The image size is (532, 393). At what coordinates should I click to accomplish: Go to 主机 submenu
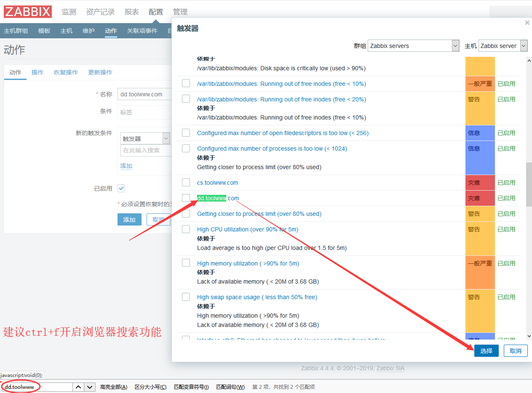point(67,31)
